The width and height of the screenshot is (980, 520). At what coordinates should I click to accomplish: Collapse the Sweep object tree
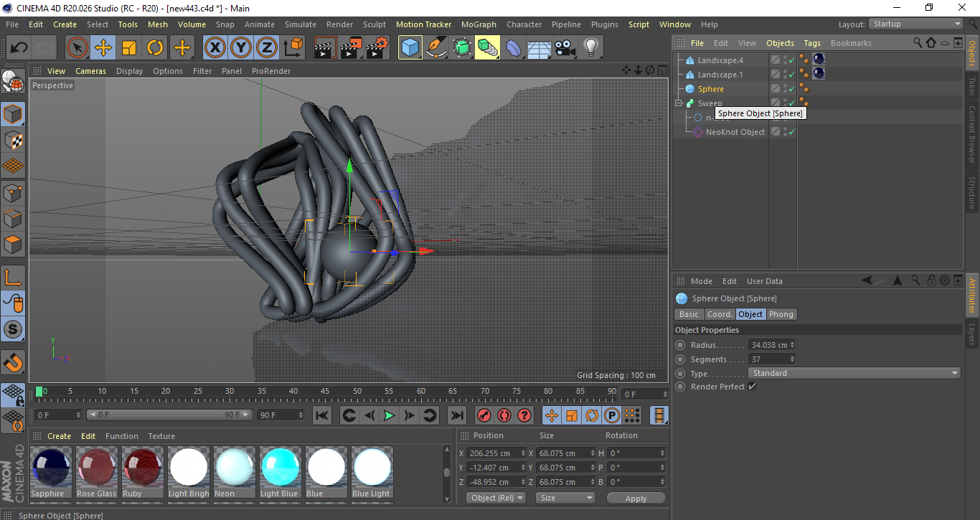tap(679, 103)
